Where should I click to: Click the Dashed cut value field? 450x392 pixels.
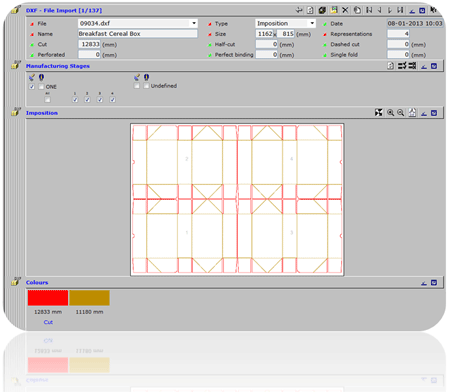398,44
